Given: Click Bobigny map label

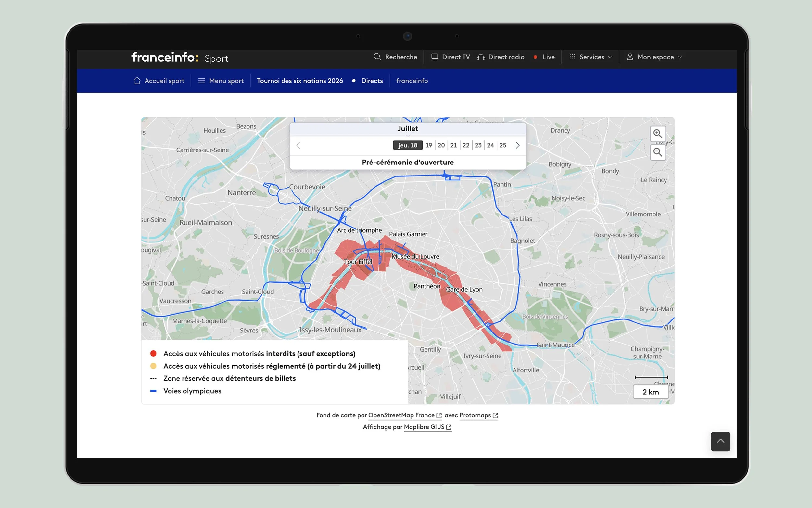Looking at the screenshot, I should 560,164.
